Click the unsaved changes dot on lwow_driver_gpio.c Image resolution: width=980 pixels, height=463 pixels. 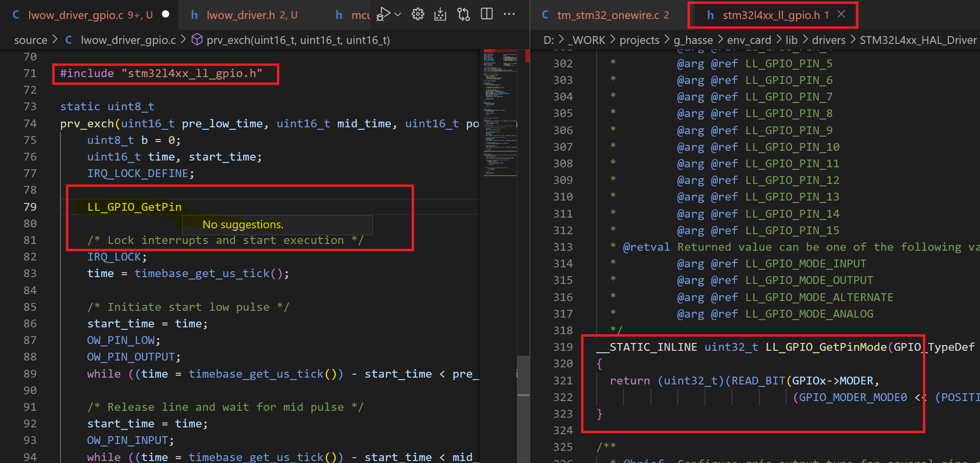pos(166,15)
